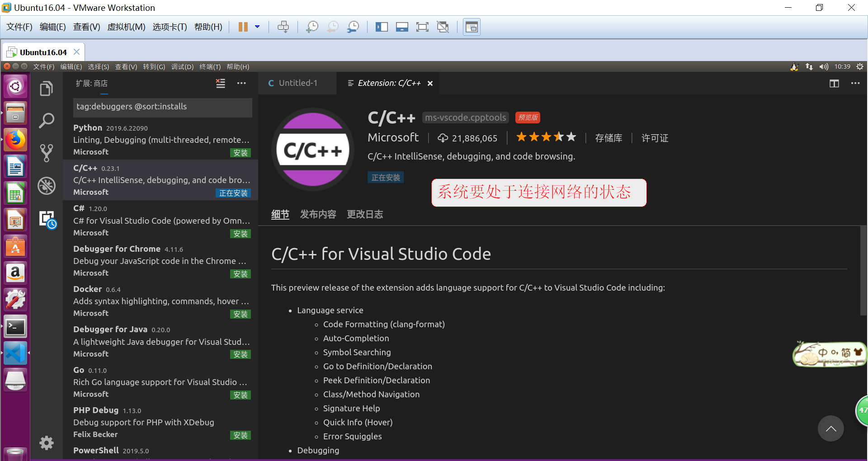The image size is (868, 461).
Task: Click the extension rating stars
Action: click(546, 137)
